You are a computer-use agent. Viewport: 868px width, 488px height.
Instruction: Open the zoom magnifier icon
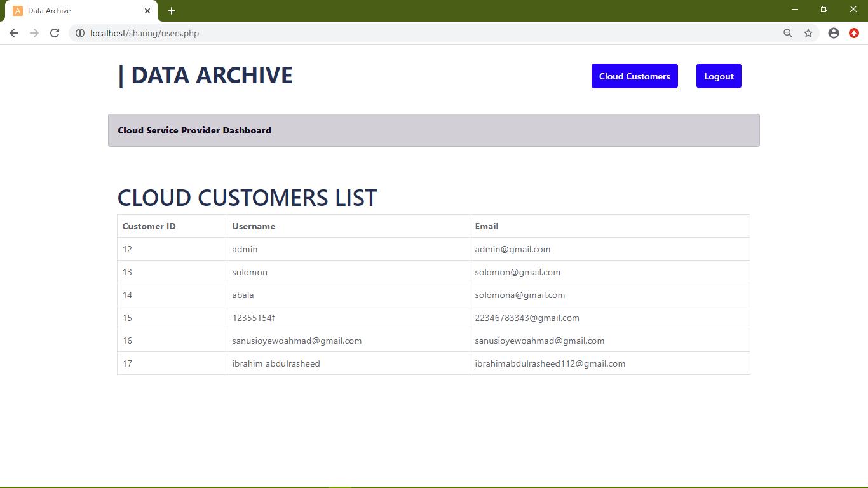pyautogui.click(x=787, y=33)
